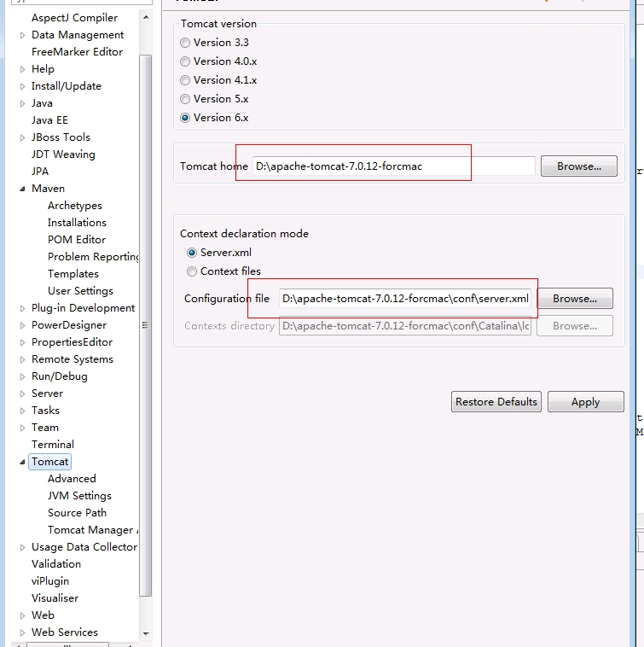Collapse the Tomcat tree node
Viewport: 644px width, 647px height.
click(23, 462)
